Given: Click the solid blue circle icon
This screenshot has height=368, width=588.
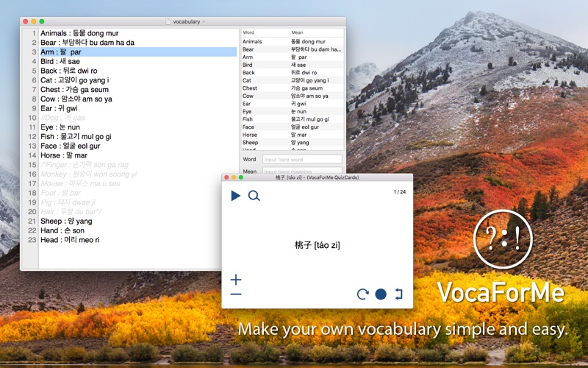Looking at the screenshot, I should 381,294.
